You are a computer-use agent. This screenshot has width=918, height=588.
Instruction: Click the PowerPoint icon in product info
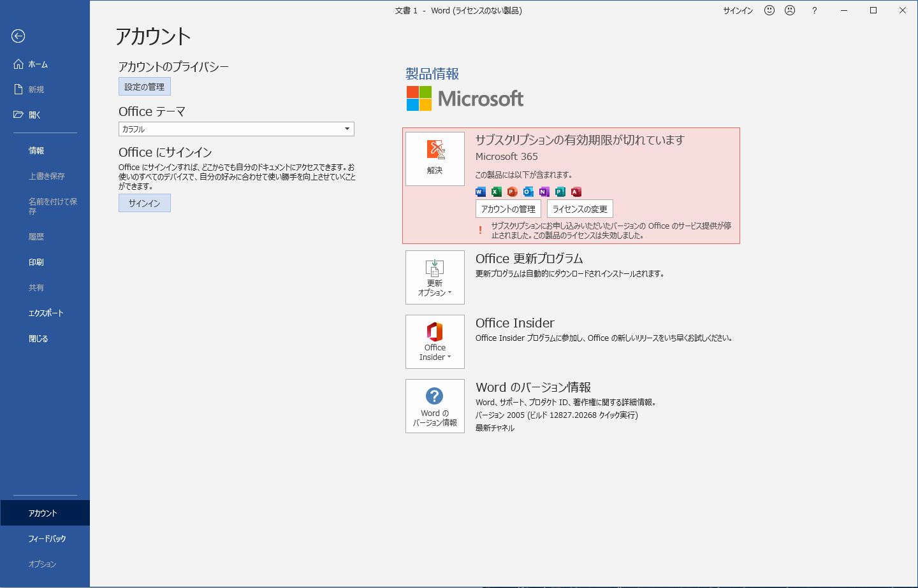click(511, 192)
